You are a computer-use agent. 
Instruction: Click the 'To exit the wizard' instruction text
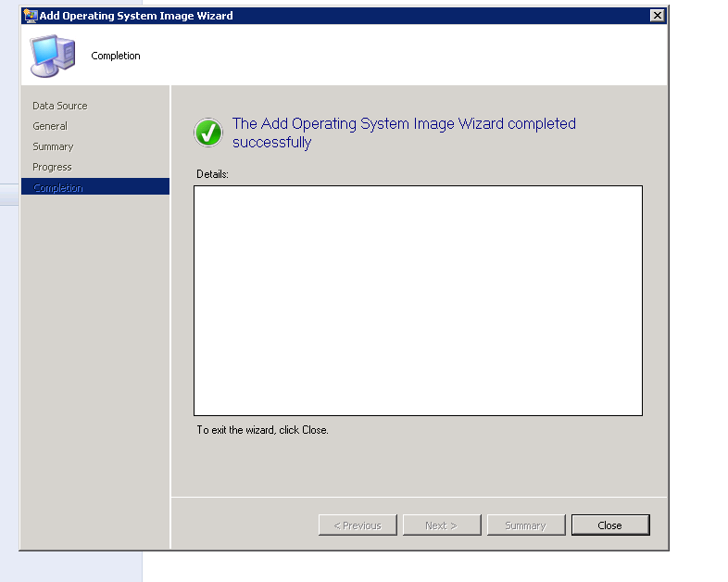[x=262, y=430]
